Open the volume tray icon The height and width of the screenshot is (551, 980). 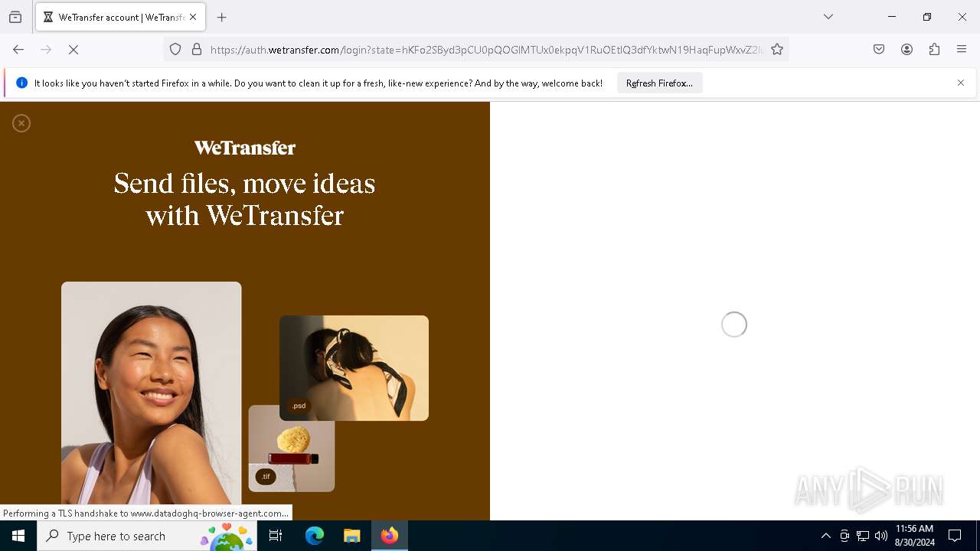(881, 536)
